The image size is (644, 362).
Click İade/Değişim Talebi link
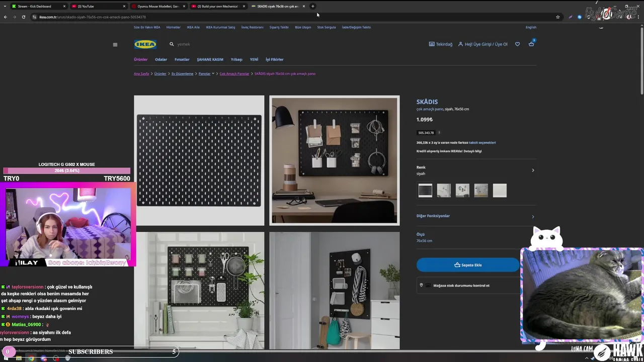pos(356,27)
